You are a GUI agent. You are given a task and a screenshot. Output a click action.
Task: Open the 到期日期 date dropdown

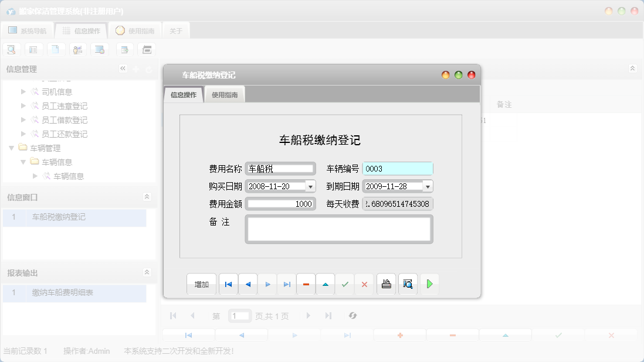[429, 186]
